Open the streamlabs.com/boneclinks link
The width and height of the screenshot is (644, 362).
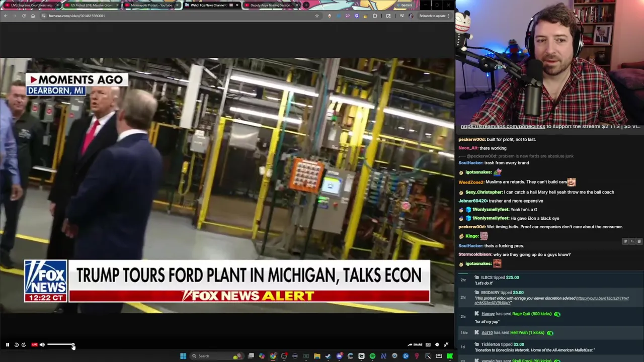(x=503, y=127)
